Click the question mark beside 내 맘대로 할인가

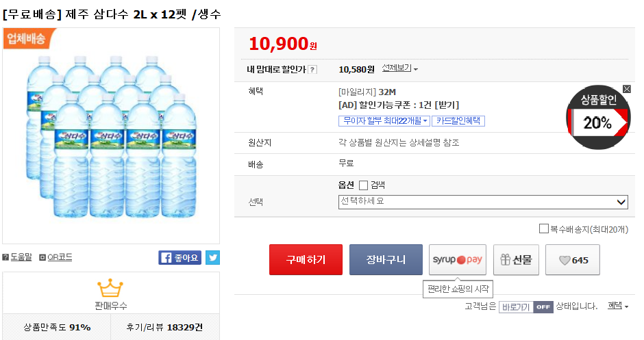click(x=312, y=69)
